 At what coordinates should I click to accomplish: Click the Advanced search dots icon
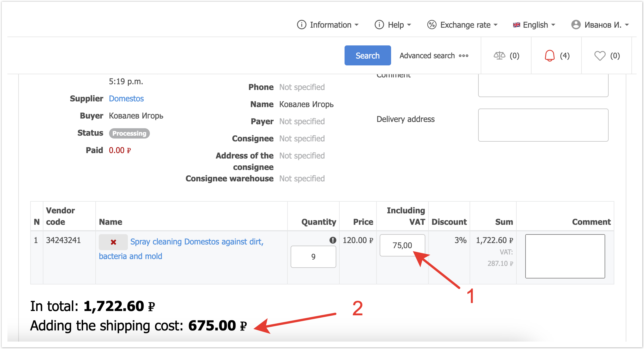464,56
